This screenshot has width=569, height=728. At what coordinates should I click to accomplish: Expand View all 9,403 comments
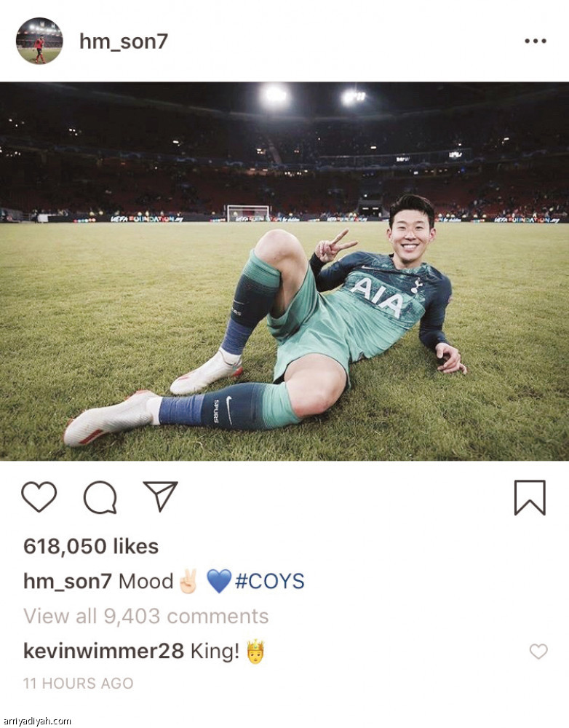(x=146, y=616)
